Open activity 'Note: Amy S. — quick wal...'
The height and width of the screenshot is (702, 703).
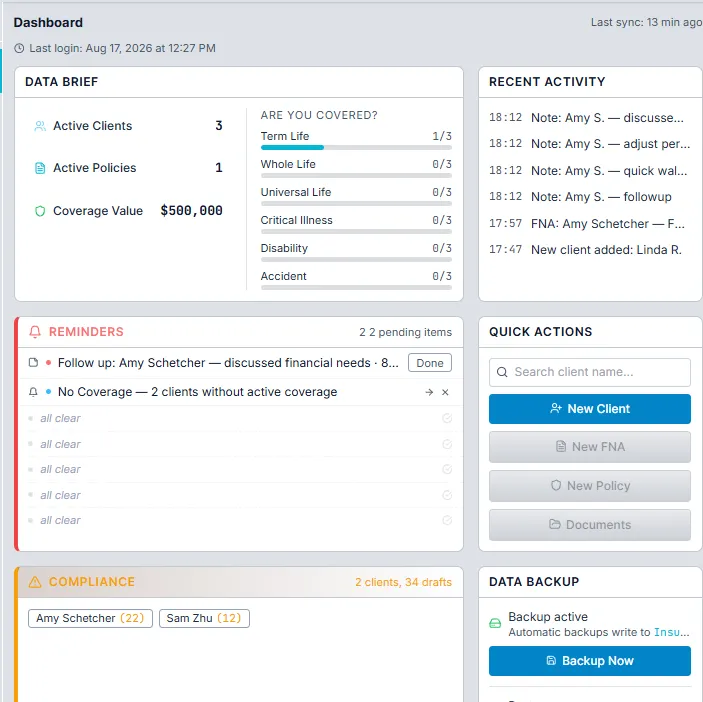coord(588,171)
